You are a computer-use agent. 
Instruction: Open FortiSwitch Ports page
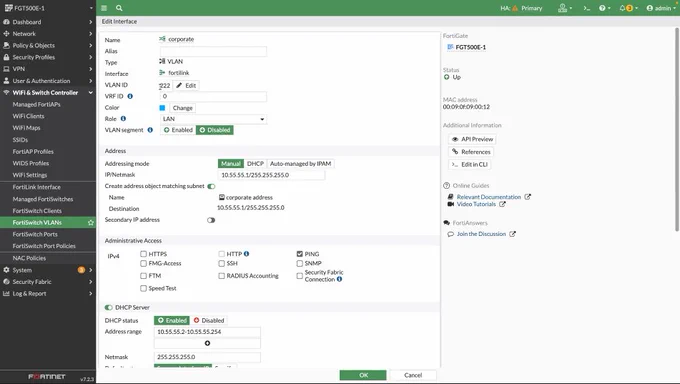[35, 234]
